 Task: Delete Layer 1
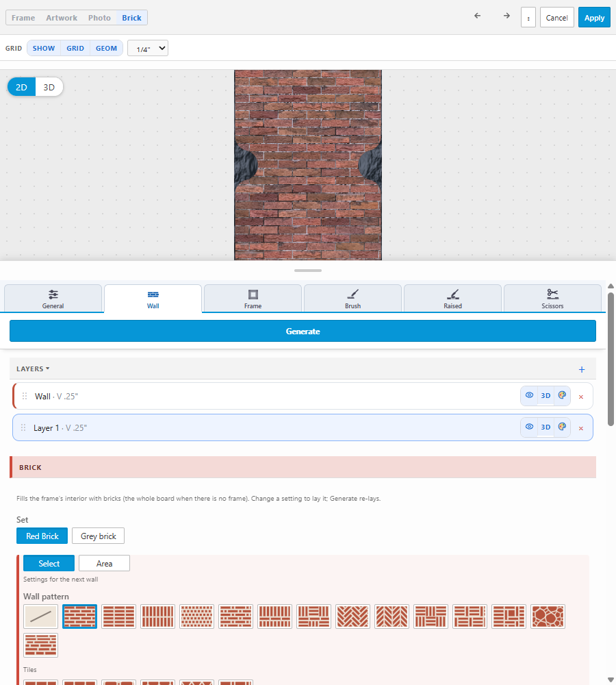[580, 428]
